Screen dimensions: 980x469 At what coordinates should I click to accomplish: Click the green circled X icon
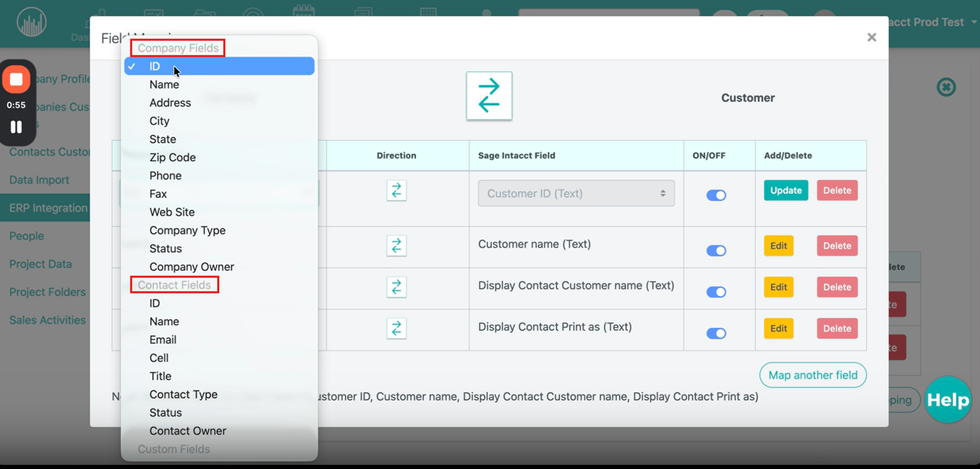(x=946, y=87)
